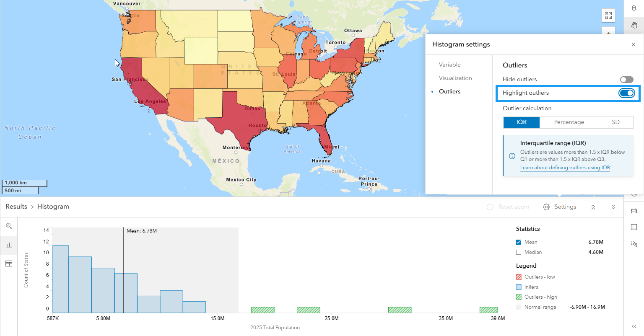Click the 2025 Total Population axis title
The height and width of the screenshot is (336, 644).
[275, 328]
